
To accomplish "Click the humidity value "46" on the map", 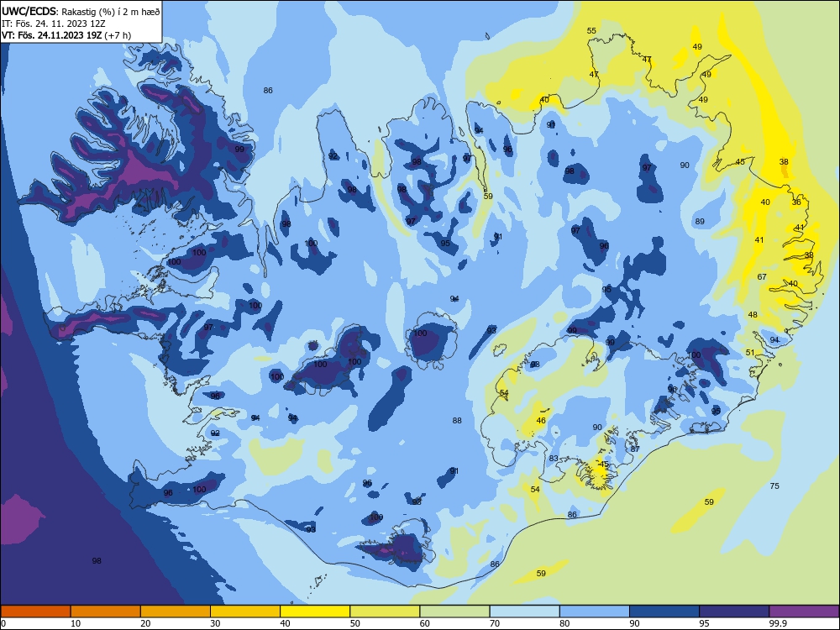I will point(541,421).
